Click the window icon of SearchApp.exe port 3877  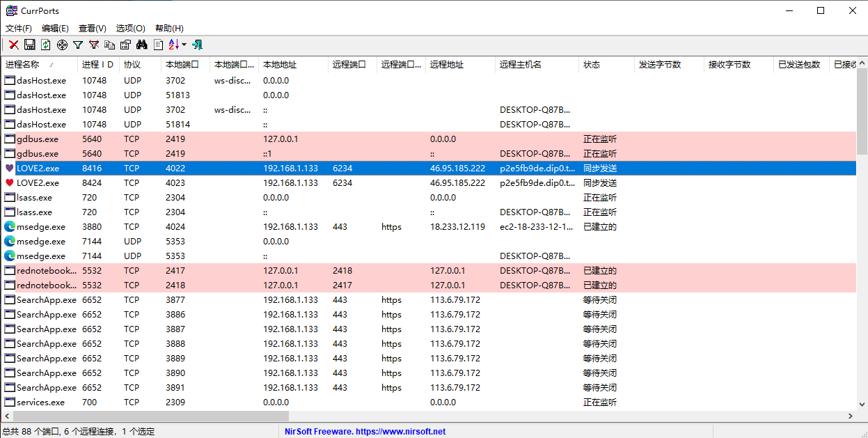click(x=10, y=300)
